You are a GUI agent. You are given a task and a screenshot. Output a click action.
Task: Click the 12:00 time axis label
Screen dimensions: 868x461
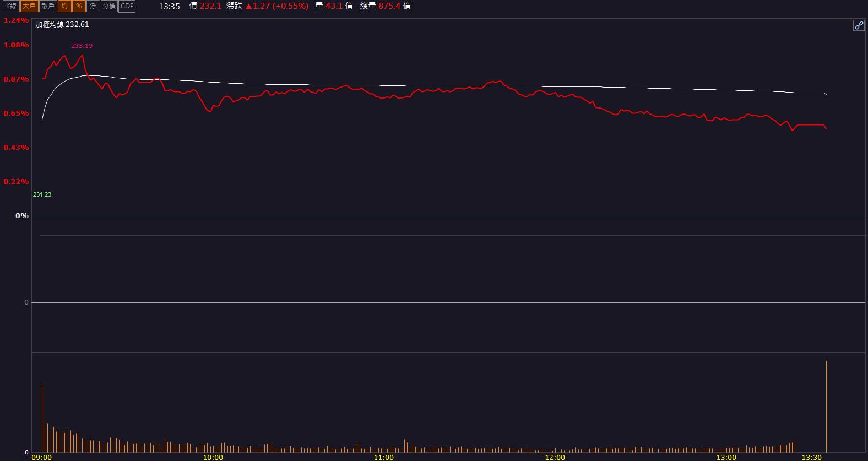coord(555,457)
